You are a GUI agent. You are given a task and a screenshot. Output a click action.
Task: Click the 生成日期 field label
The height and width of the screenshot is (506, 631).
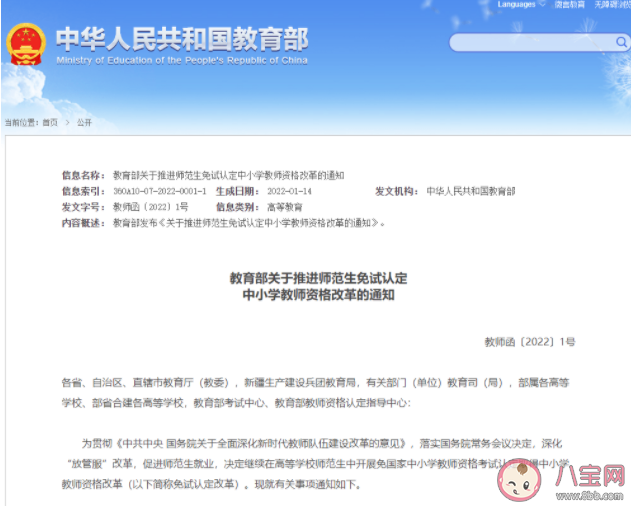[x=237, y=191]
